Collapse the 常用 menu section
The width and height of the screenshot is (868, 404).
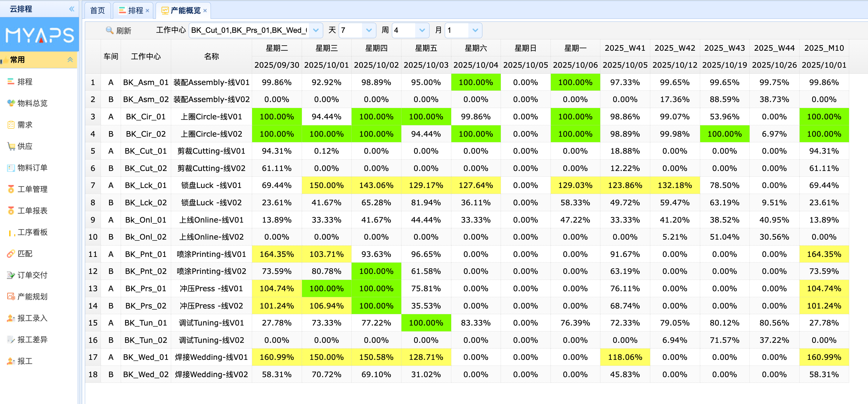[x=70, y=60]
